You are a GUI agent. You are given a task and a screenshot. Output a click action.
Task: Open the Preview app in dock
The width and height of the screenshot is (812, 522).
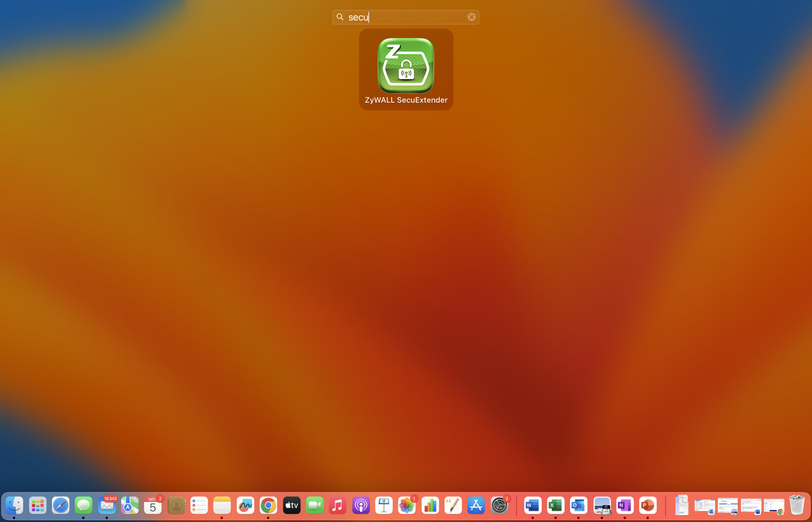[x=601, y=505]
